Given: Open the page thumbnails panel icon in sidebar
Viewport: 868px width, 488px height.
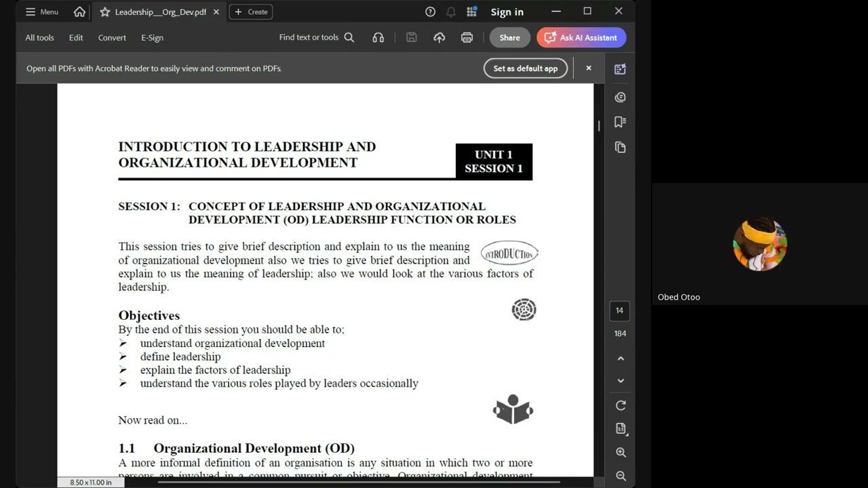Looking at the screenshot, I should tap(620, 147).
